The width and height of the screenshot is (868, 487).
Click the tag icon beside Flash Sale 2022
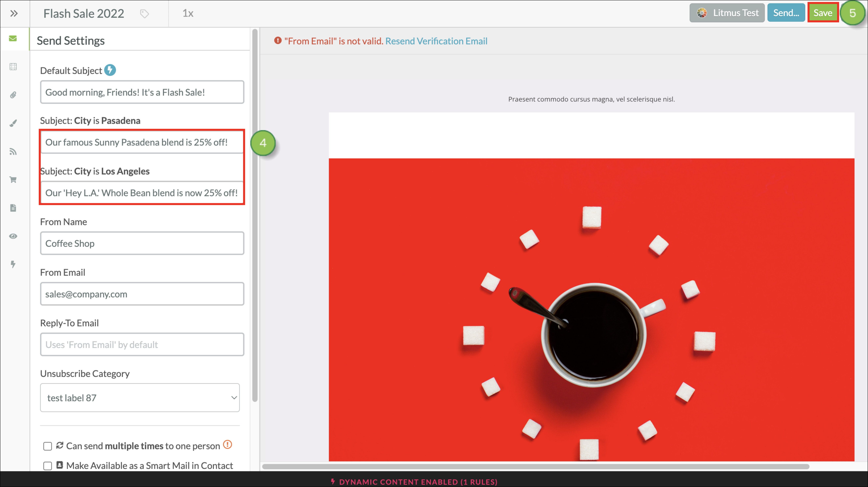(145, 14)
